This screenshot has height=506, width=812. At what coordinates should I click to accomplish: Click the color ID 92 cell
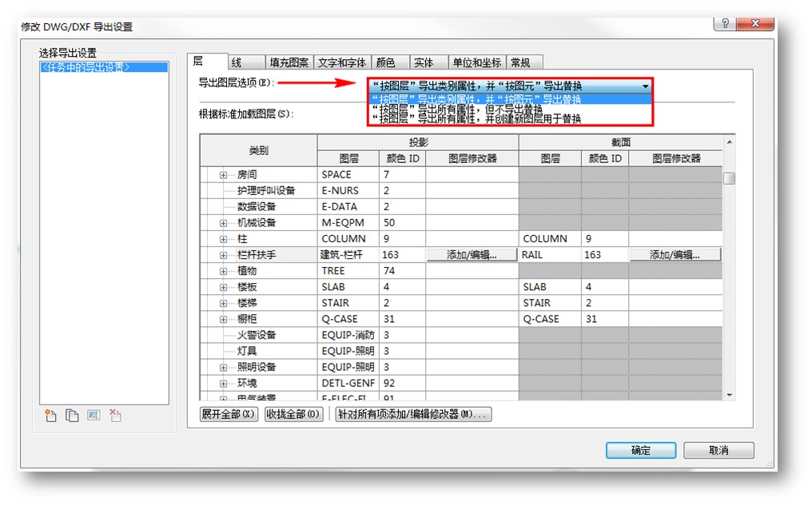point(402,383)
